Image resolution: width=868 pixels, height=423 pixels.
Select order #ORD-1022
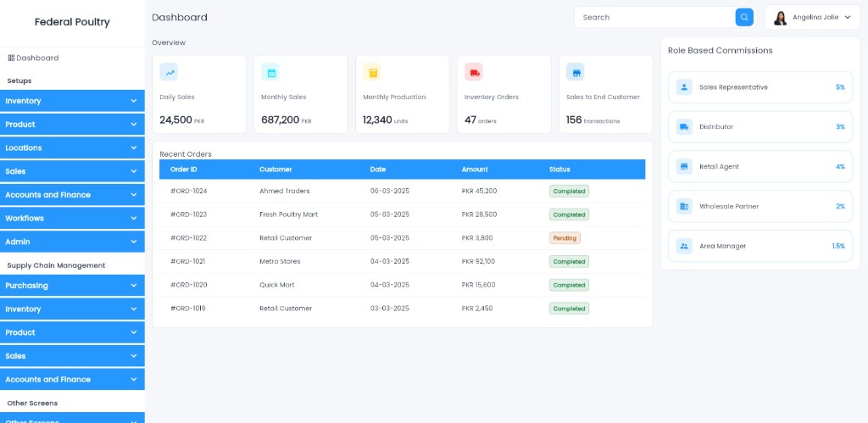coord(188,238)
